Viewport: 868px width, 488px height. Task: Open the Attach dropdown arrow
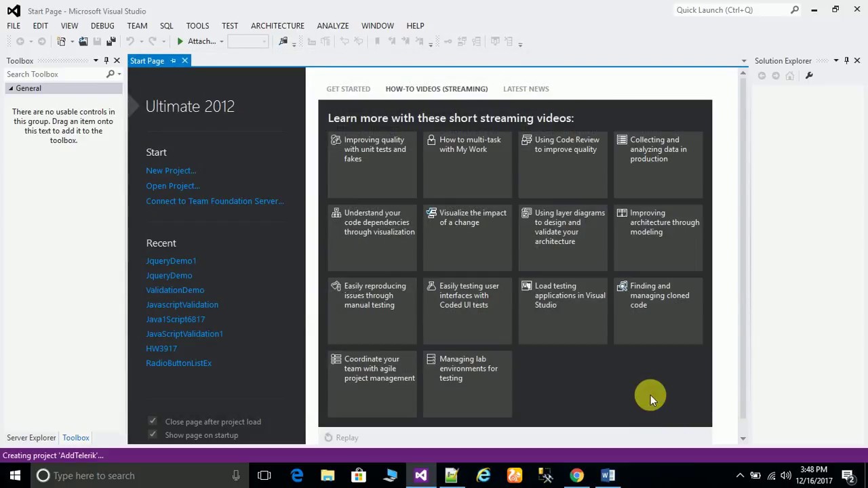point(221,41)
